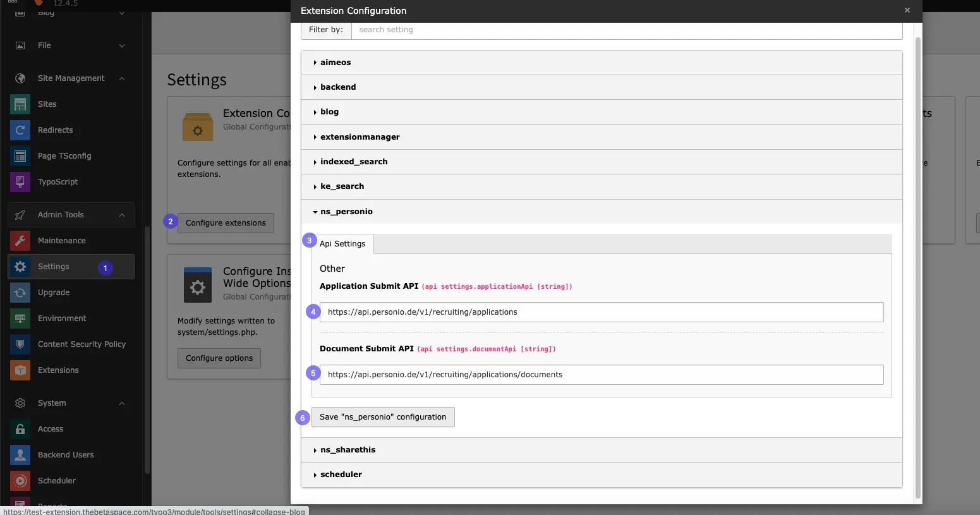Click the Configure extensions button
This screenshot has height=515, width=980.
pos(226,223)
